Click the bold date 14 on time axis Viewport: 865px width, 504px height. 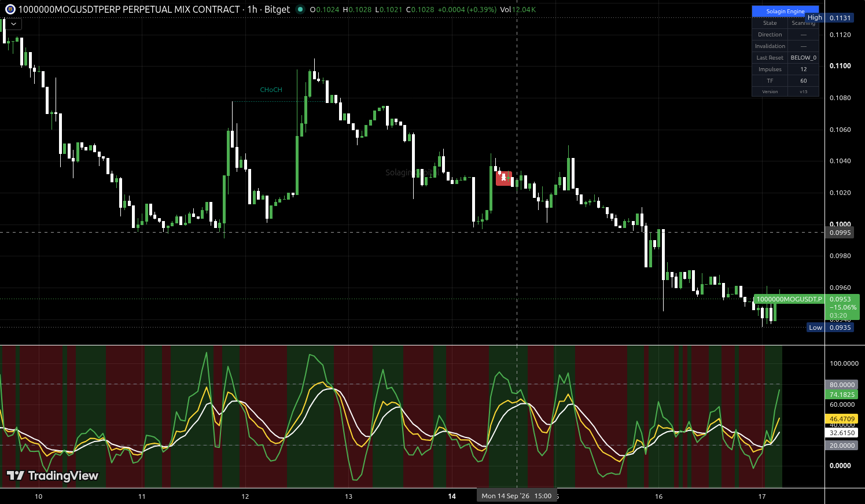[452, 496]
